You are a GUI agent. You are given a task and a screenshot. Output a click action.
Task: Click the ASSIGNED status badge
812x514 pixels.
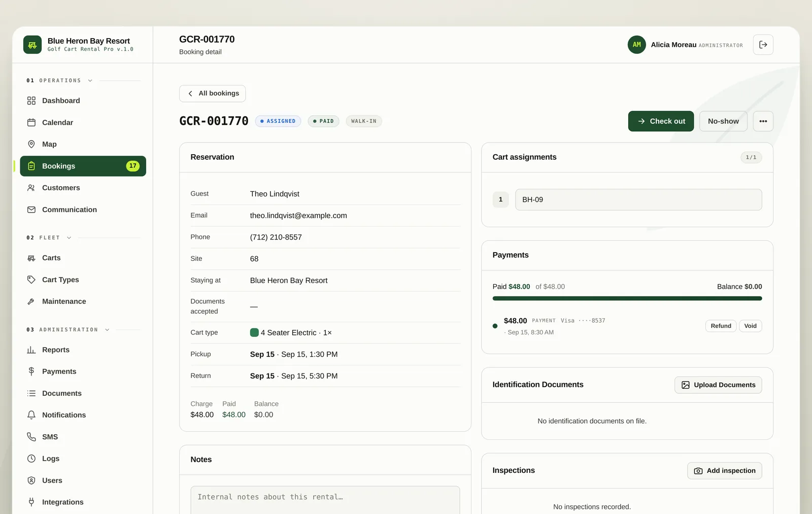[x=278, y=121]
